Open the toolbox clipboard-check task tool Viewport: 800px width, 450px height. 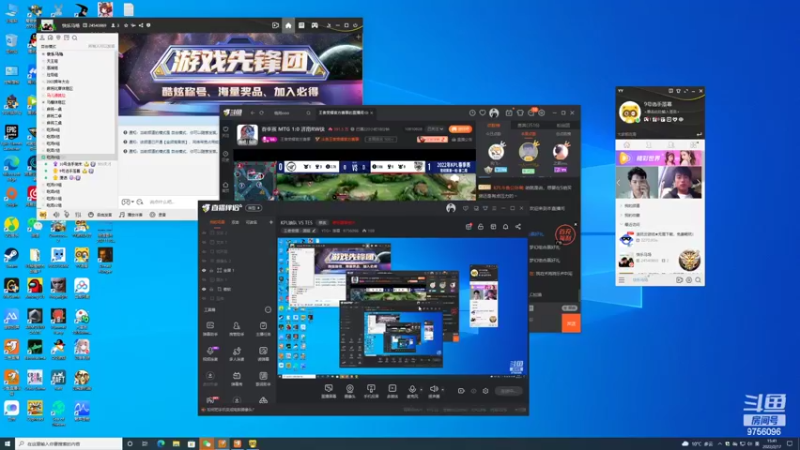point(263,328)
